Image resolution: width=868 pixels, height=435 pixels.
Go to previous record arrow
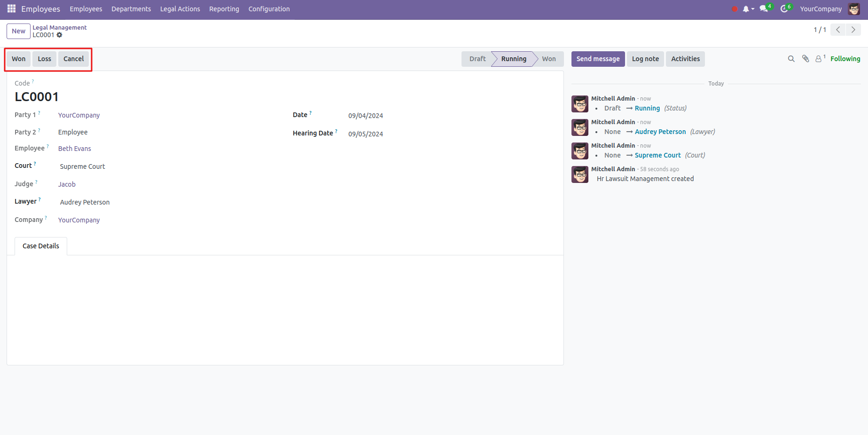838,30
